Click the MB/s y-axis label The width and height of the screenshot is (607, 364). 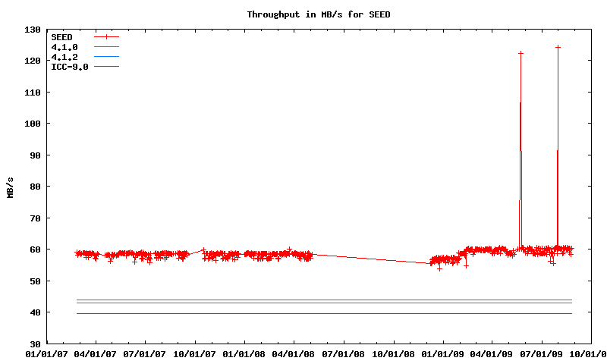[x=11, y=187]
